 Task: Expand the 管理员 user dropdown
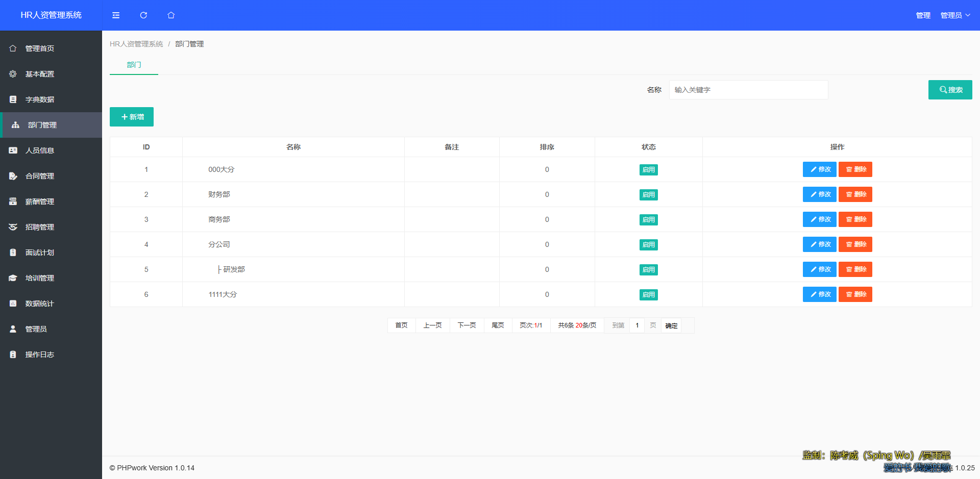tap(955, 15)
